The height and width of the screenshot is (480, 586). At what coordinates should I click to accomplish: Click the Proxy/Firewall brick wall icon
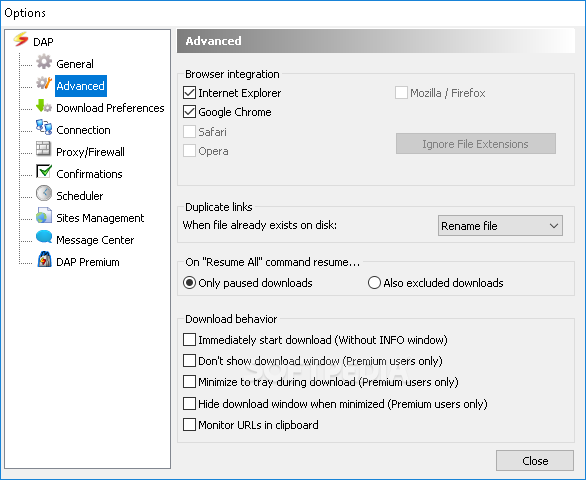[x=43, y=149]
